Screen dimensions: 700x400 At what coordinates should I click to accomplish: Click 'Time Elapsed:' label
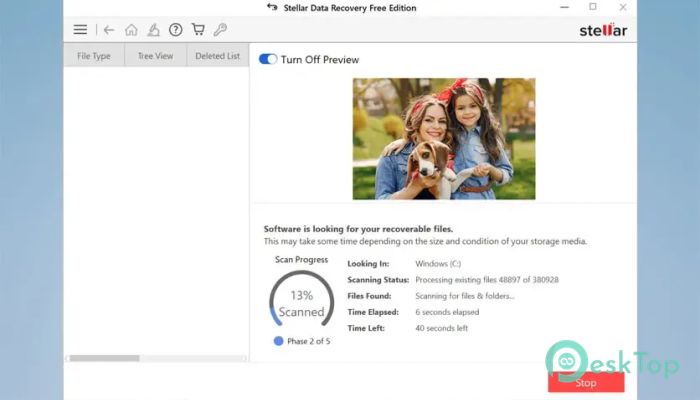pyautogui.click(x=373, y=312)
